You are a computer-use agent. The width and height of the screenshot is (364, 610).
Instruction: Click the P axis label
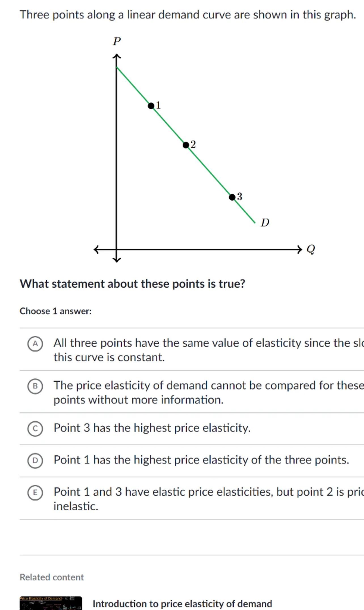(117, 41)
